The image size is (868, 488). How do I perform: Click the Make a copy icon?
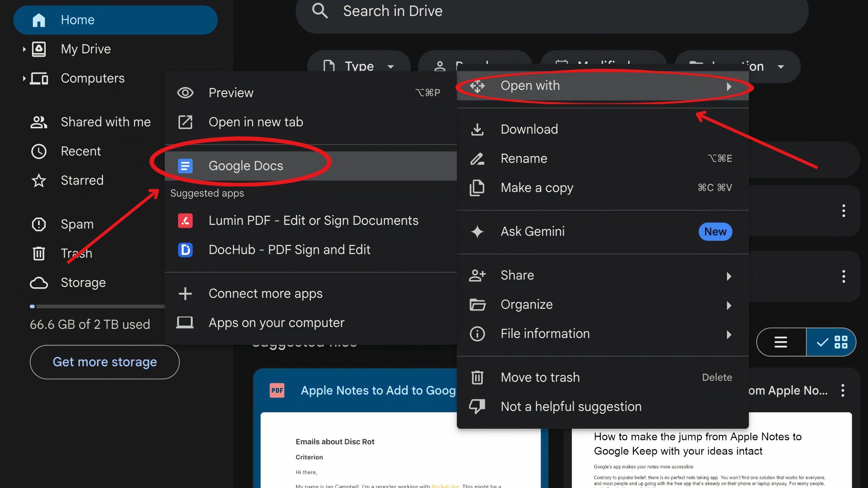pos(477,188)
